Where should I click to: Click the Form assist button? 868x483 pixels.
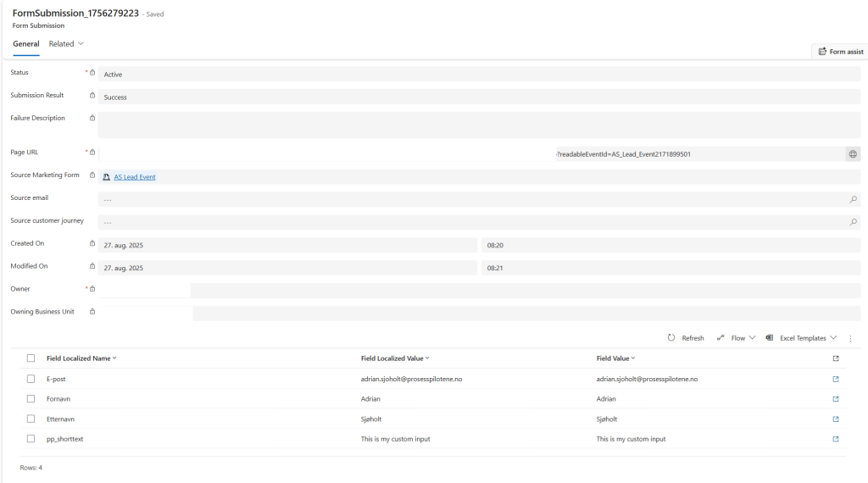click(840, 52)
